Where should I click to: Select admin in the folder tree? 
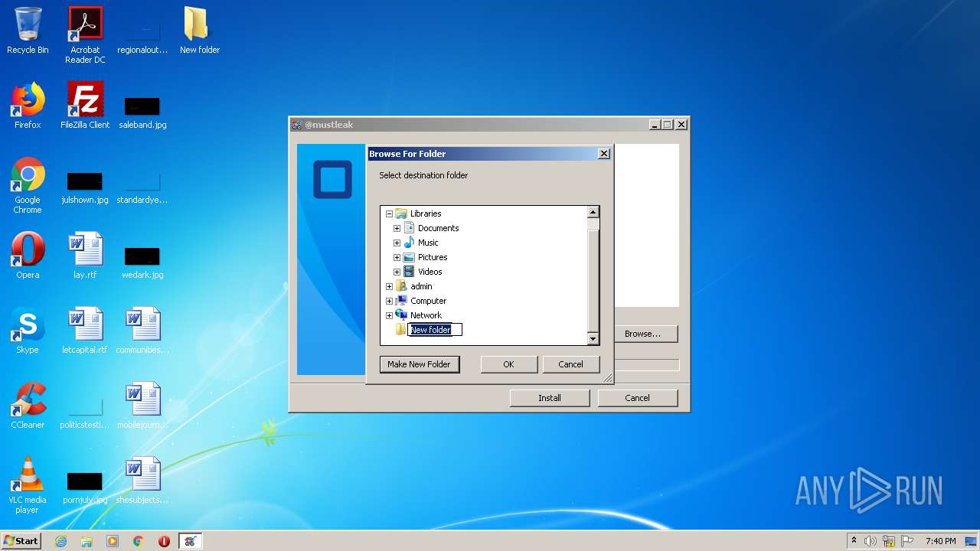point(421,286)
